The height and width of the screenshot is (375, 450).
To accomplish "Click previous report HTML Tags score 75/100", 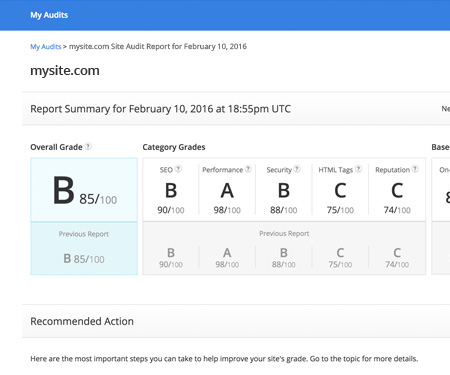I will click(340, 264).
